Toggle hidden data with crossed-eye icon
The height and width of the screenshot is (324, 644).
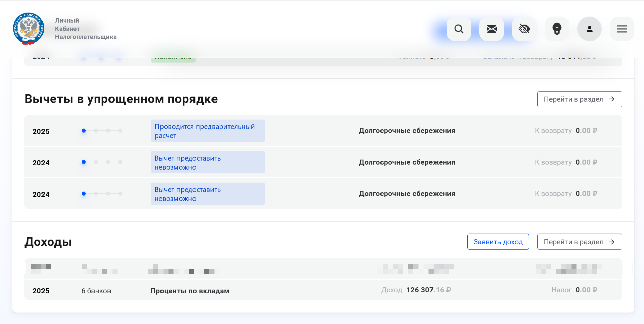pos(524,29)
